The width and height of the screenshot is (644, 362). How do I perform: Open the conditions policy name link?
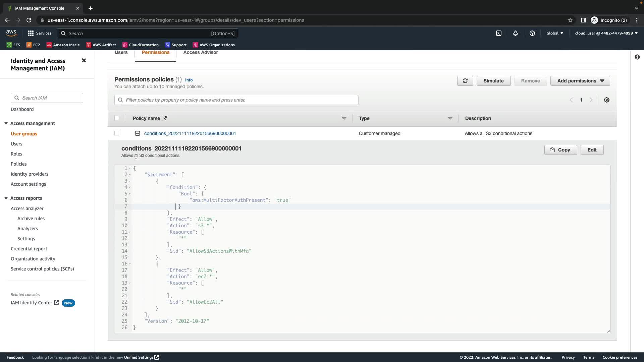[190, 133]
